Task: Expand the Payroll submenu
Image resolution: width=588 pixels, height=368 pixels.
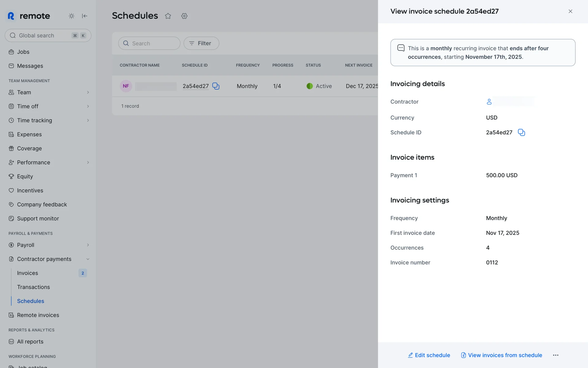Action: point(88,245)
